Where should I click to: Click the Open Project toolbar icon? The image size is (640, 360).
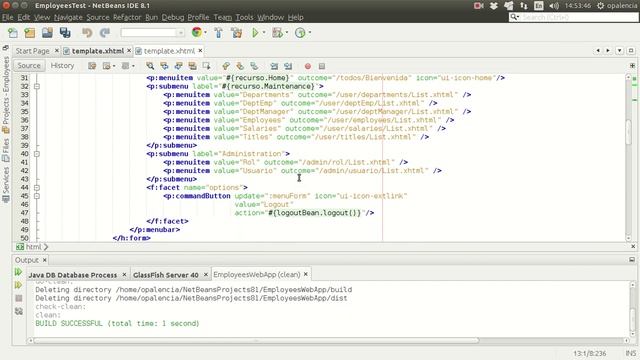click(x=47, y=33)
